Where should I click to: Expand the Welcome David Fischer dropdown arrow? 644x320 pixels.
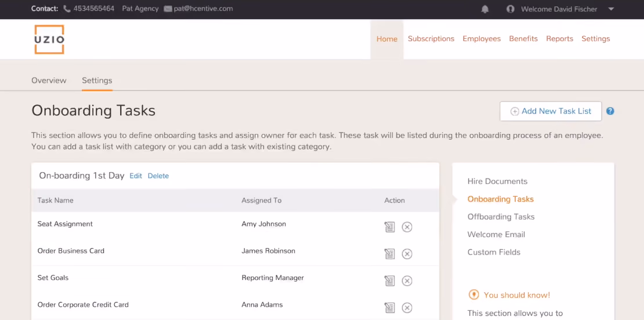click(x=611, y=9)
